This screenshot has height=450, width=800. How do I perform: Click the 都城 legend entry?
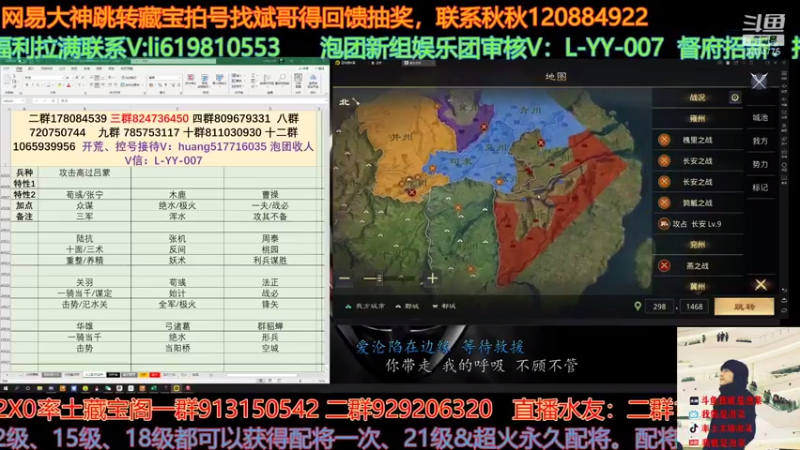(444, 306)
